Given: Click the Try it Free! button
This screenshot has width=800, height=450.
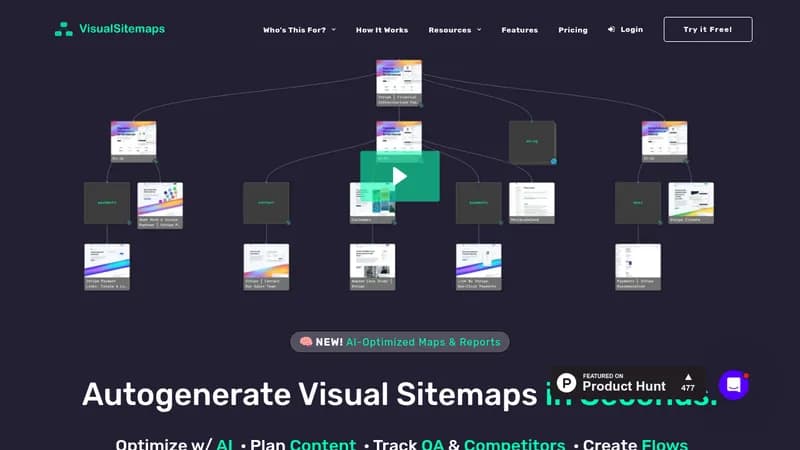Looking at the screenshot, I should click(708, 30).
